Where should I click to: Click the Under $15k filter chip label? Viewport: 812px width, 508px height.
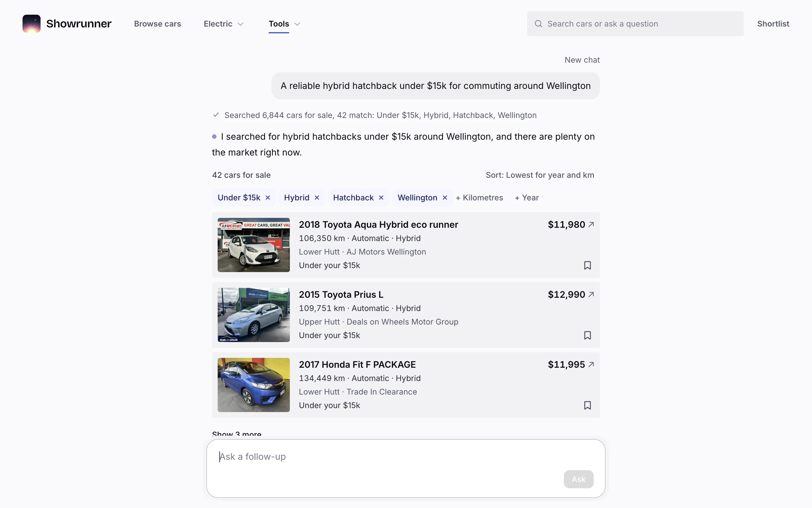[x=239, y=198]
